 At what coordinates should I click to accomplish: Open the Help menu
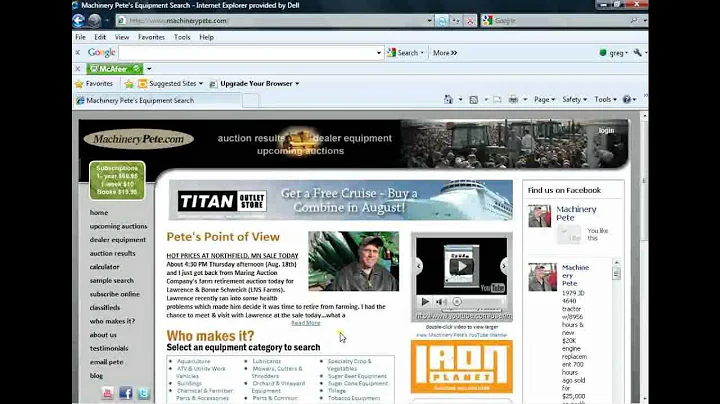[x=206, y=37]
